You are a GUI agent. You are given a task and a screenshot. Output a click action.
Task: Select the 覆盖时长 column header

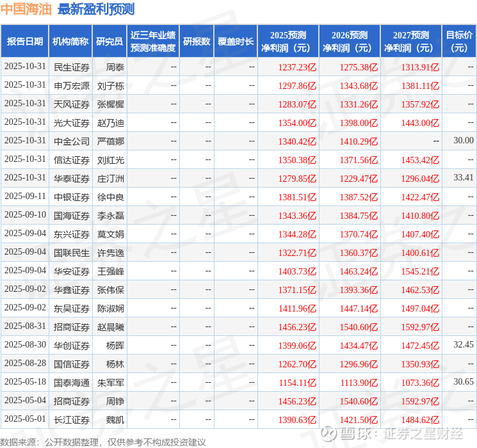click(236, 42)
